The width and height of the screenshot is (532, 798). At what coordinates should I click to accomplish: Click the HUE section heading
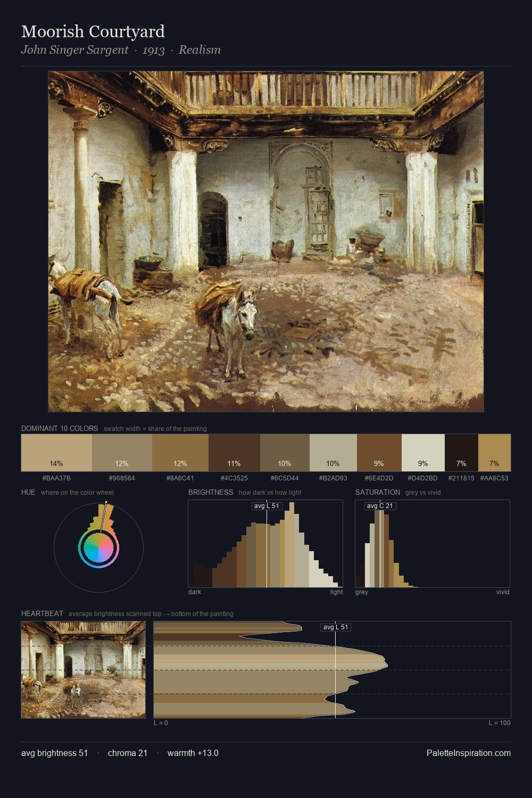28,492
